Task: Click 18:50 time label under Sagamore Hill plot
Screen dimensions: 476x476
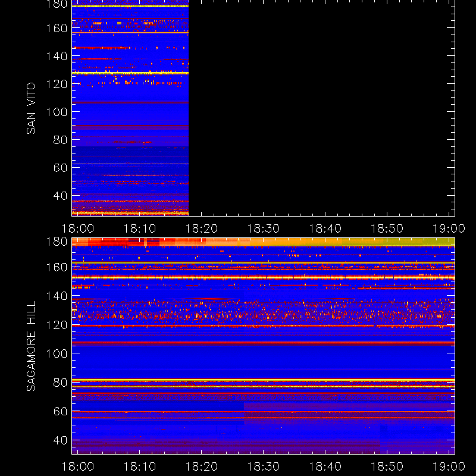Action: [387, 466]
